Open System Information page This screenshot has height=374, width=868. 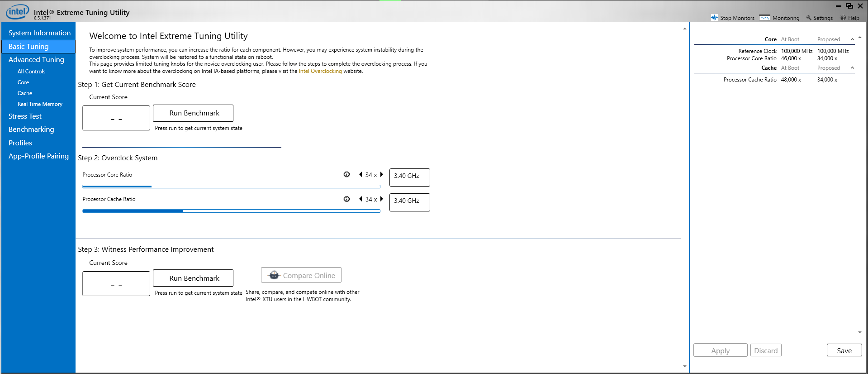(x=39, y=33)
